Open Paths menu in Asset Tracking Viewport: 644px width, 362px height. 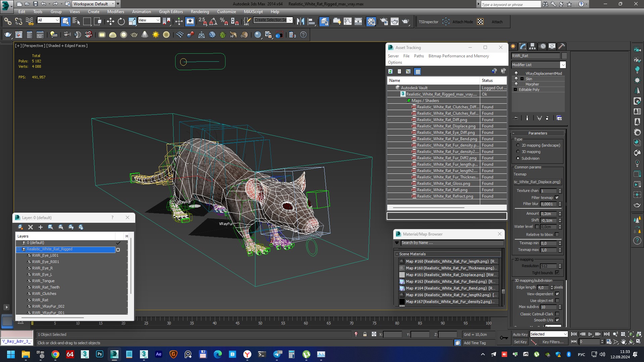[x=419, y=56]
